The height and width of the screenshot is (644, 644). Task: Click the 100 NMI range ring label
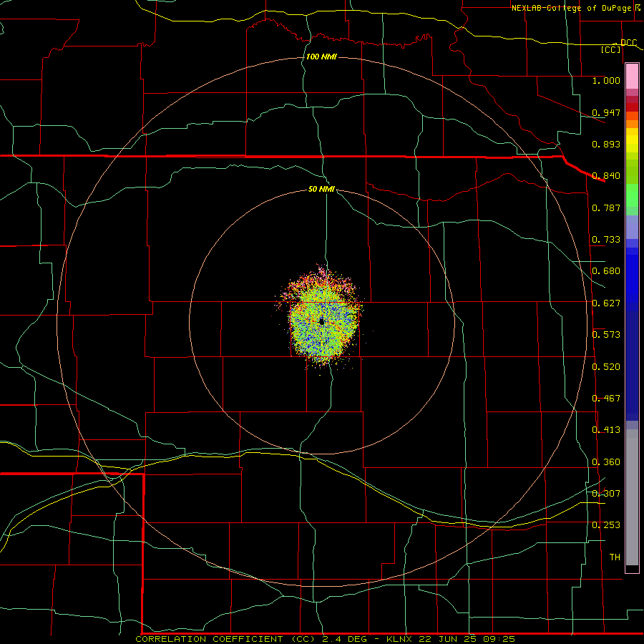click(321, 57)
